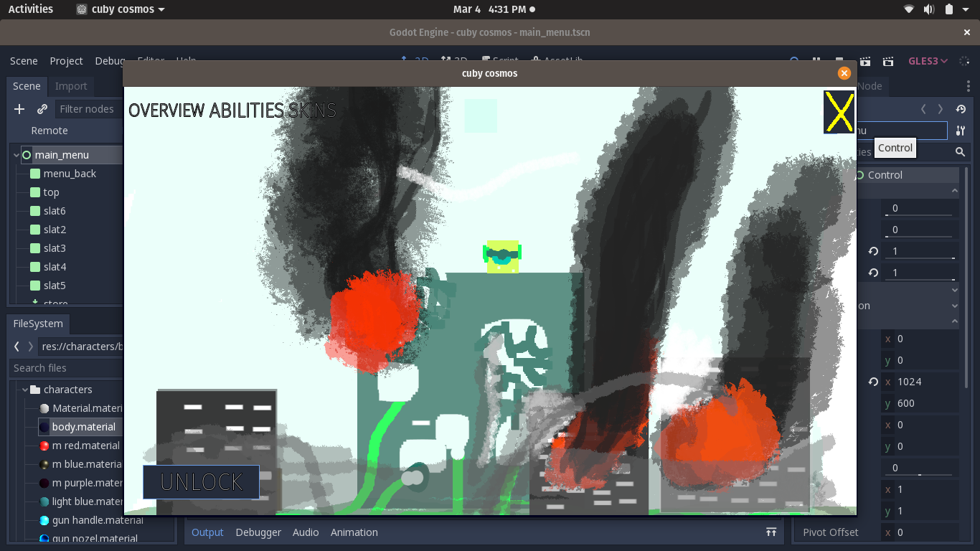The height and width of the screenshot is (551, 980).
Task: Switch to the Import tab
Action: click(x=71, y=86)
